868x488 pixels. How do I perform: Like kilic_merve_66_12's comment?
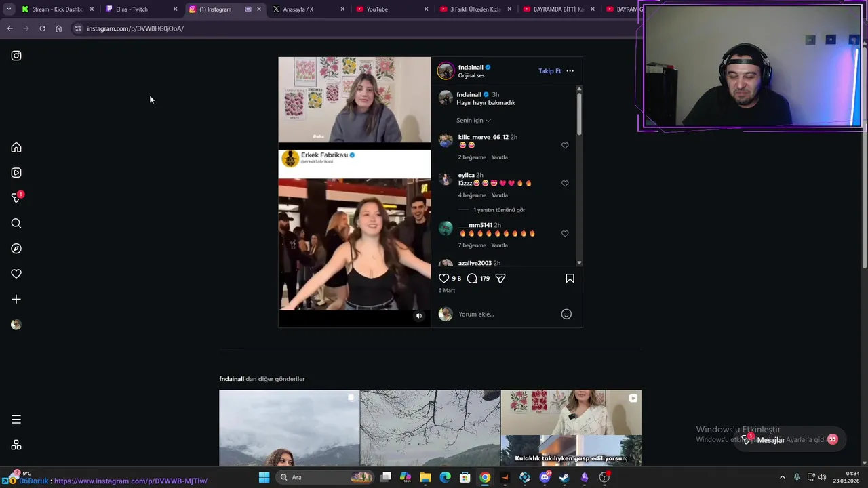click(x=565, y=145)
